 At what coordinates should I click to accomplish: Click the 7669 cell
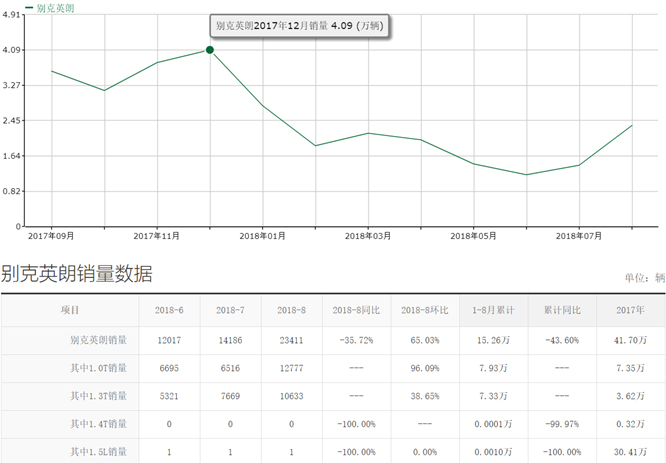pos(230,396)
